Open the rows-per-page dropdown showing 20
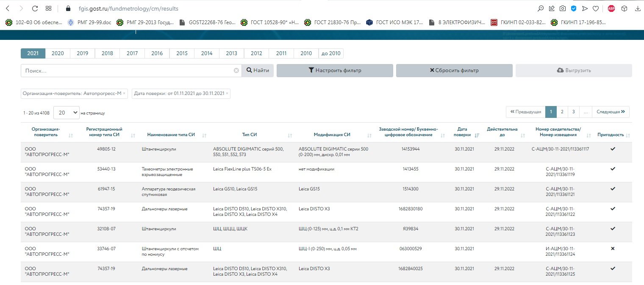Viewport: 644px width, 285px height. [x=67, y=113]
